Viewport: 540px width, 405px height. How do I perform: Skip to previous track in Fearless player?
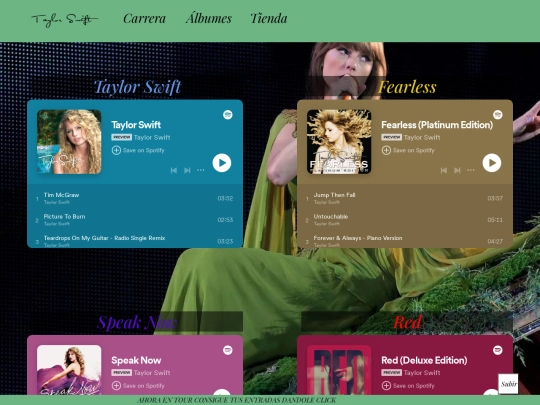[444, 170]
